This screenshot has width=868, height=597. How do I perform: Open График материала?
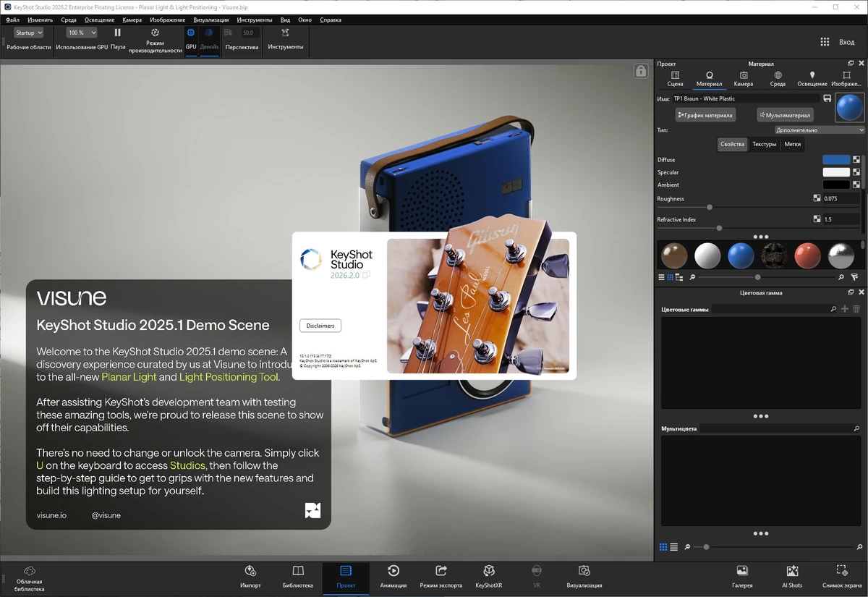coord(705,115)
